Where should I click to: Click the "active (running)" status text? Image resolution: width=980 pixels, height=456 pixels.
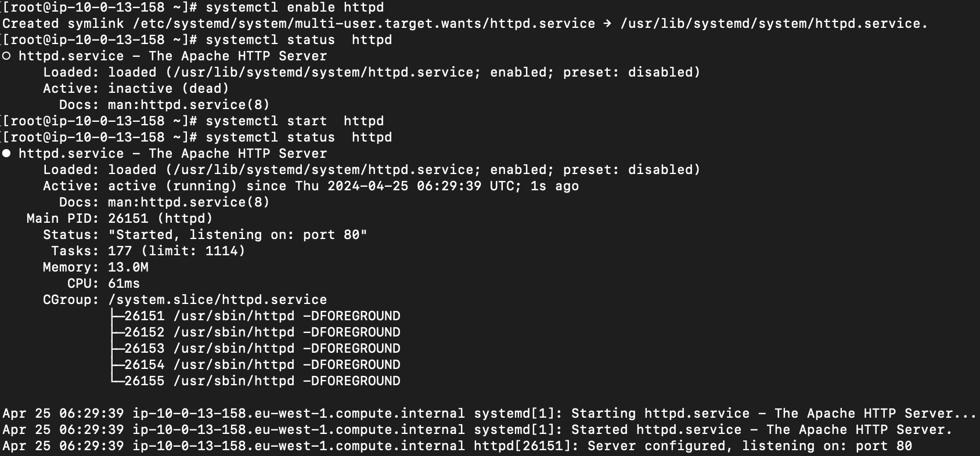172,186
